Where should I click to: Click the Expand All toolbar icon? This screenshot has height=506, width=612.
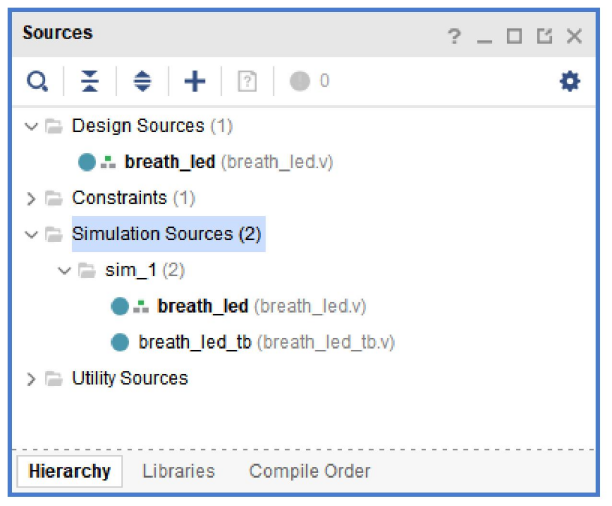coord(142,82)
